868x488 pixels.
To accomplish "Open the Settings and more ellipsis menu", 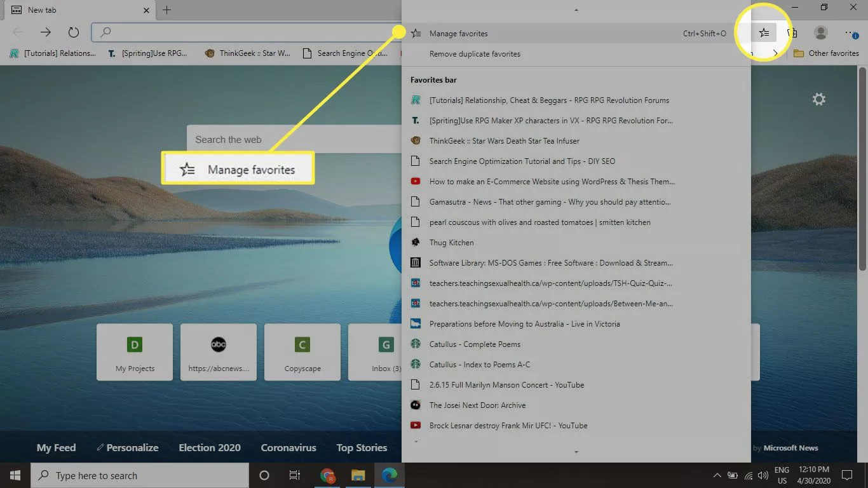I will click(x=851, y=32).
